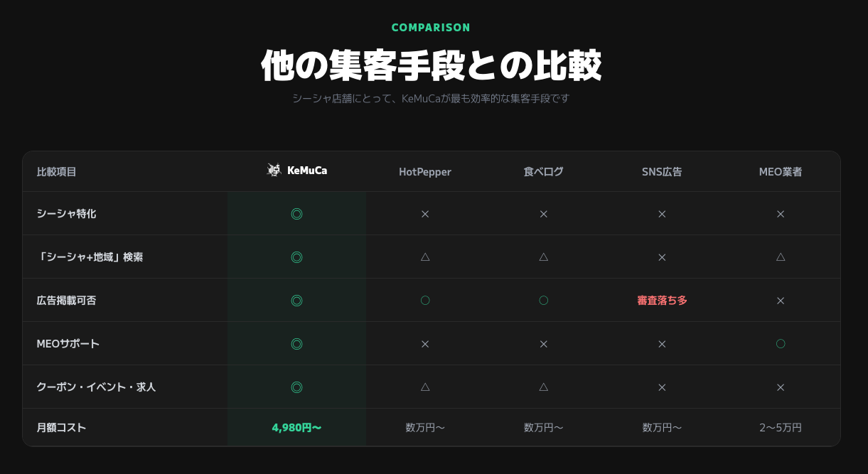Screen dimensions: 868x474
Task: Toggle the × under 食べログ for MEOサポート
Action: [x=543, y=344]
